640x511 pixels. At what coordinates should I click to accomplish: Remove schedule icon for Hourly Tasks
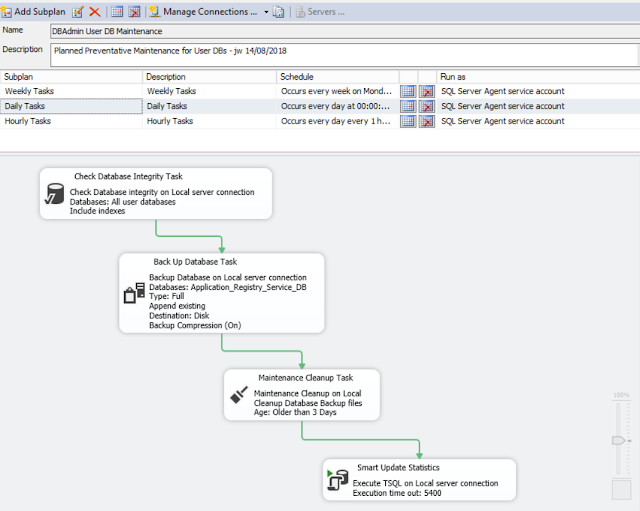(427, 121)
